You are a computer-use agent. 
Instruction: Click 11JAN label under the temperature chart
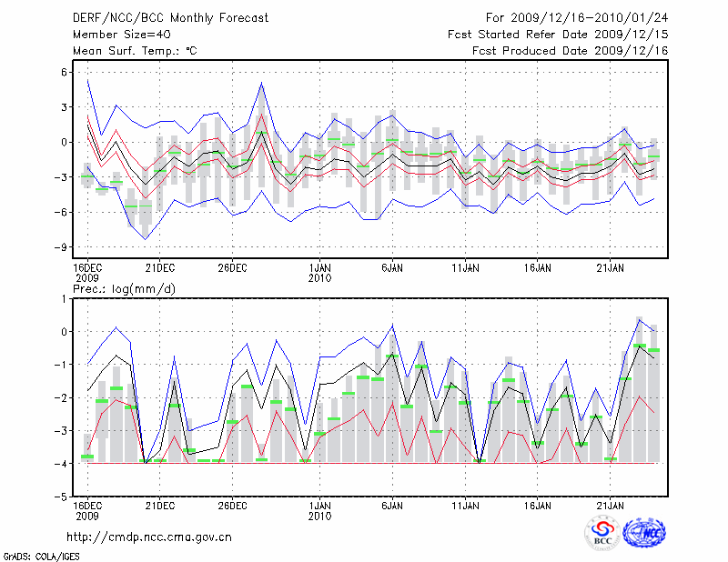(465, 267)
